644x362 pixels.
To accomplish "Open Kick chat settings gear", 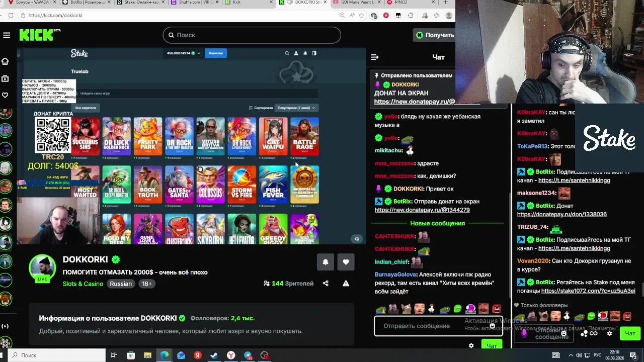I will click(x=471, y=346).
